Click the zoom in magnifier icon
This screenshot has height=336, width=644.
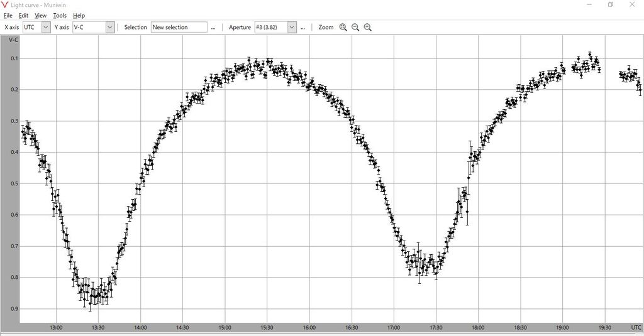click(367, 27)
